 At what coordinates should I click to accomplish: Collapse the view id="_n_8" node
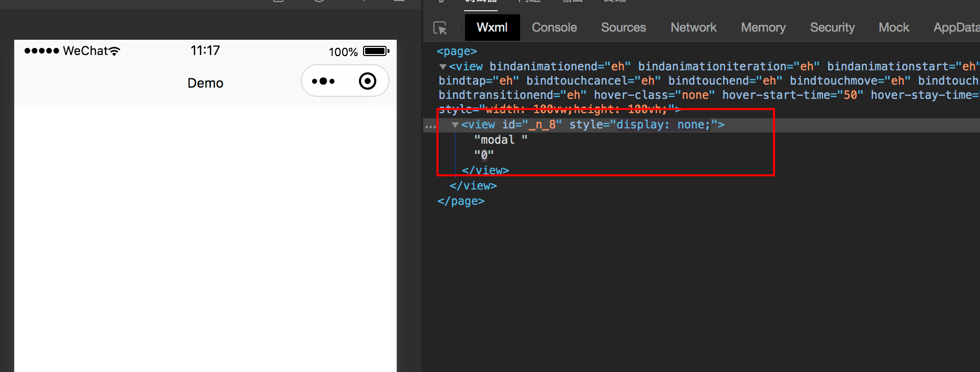[x=455, y=125]
